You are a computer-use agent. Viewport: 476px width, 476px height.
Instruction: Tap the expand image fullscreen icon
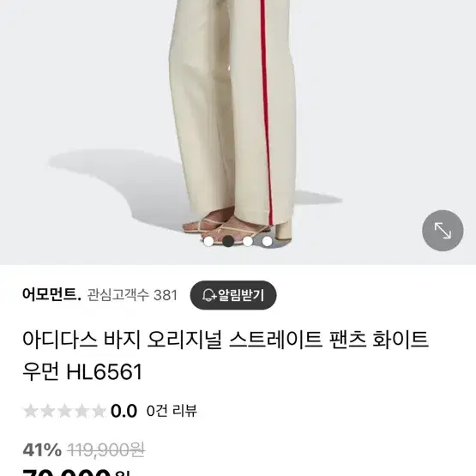pyautogui.click(x=443, y=231)
